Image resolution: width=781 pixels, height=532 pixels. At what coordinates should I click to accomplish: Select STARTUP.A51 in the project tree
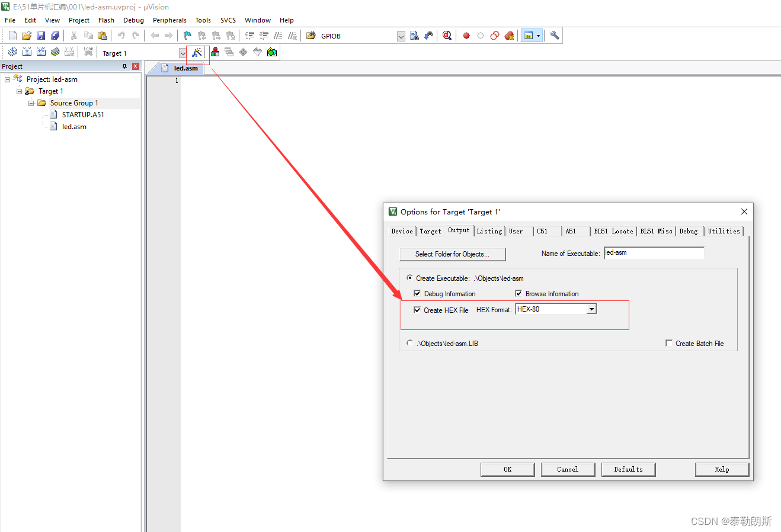(x=83, y=115)
